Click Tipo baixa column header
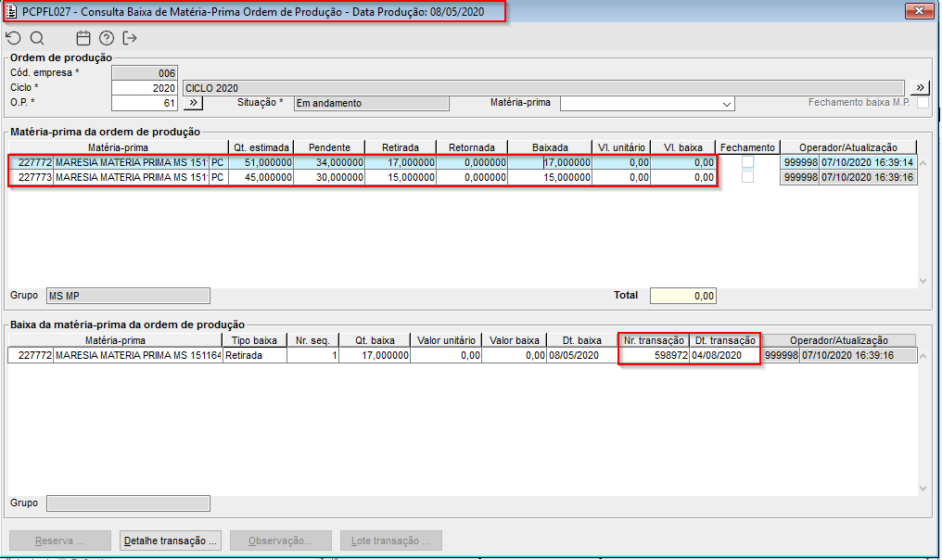Image resolution: width=942 pixels, height=560 pixels. (254, 340)
